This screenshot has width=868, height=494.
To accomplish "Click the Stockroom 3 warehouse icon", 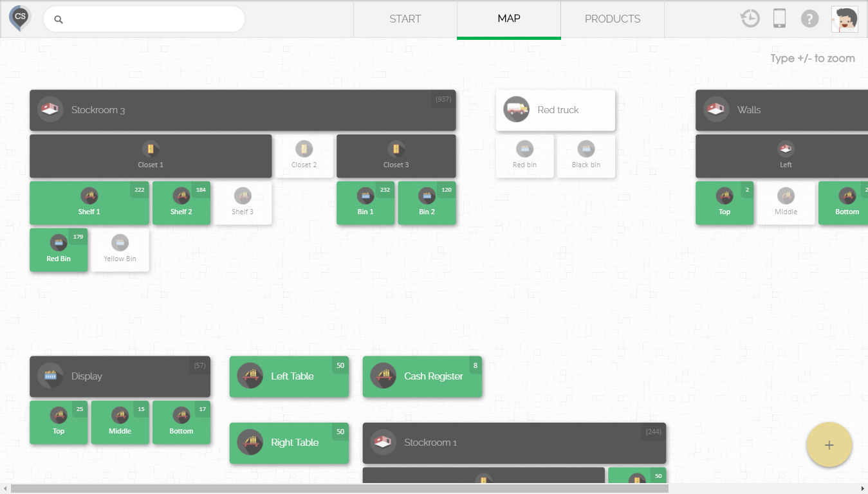I will coord(50,110).
